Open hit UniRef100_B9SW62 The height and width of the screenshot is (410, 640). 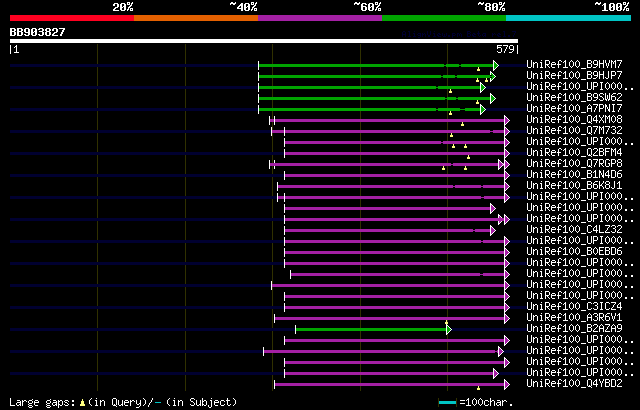coord(574,97)
